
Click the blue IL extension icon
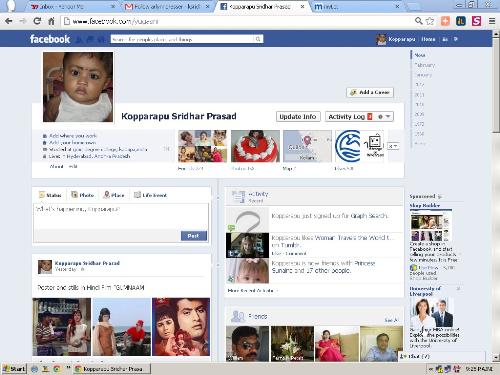(461, 21)
